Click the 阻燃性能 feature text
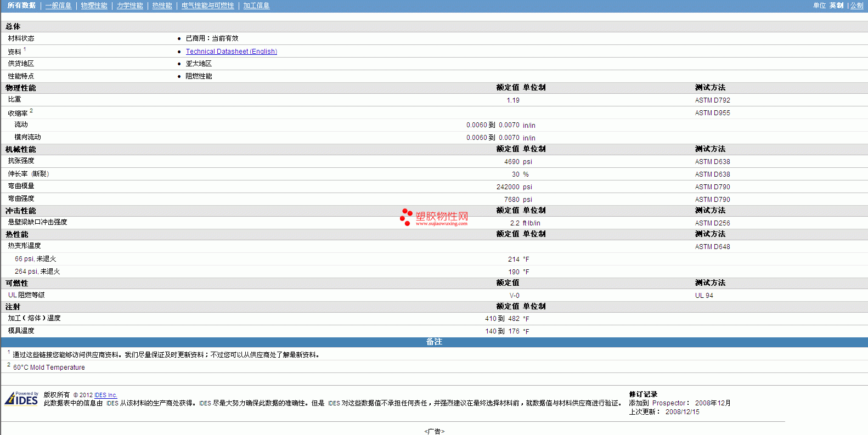 199,76
